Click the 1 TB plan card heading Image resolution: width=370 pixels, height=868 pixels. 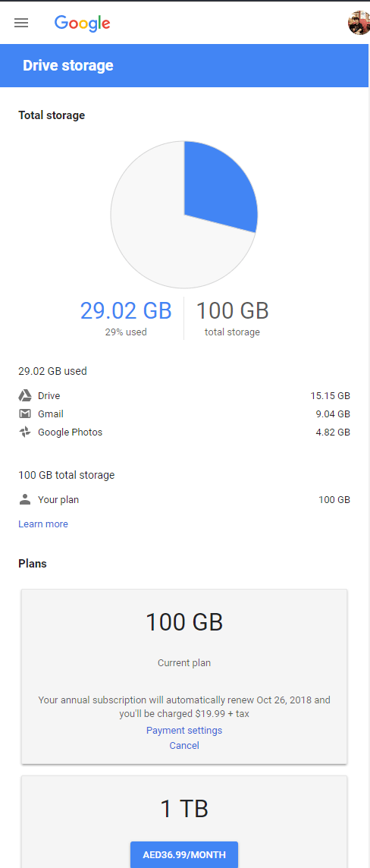click(184, 809)
